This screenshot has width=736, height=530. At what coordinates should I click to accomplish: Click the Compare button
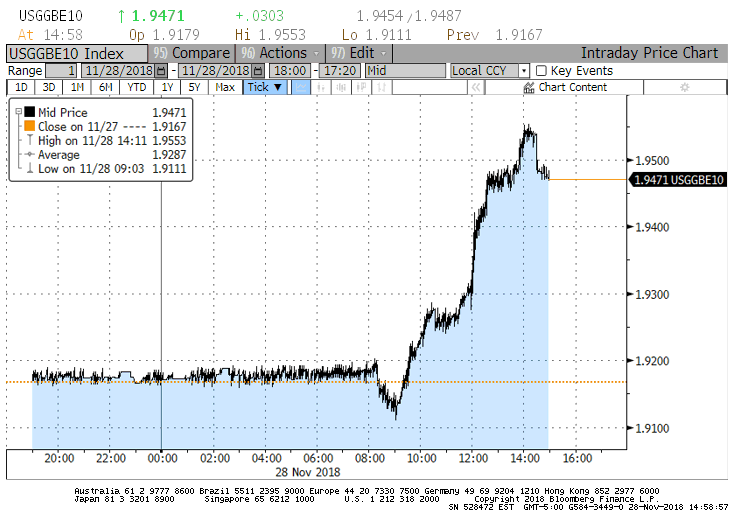coord(192,53)
